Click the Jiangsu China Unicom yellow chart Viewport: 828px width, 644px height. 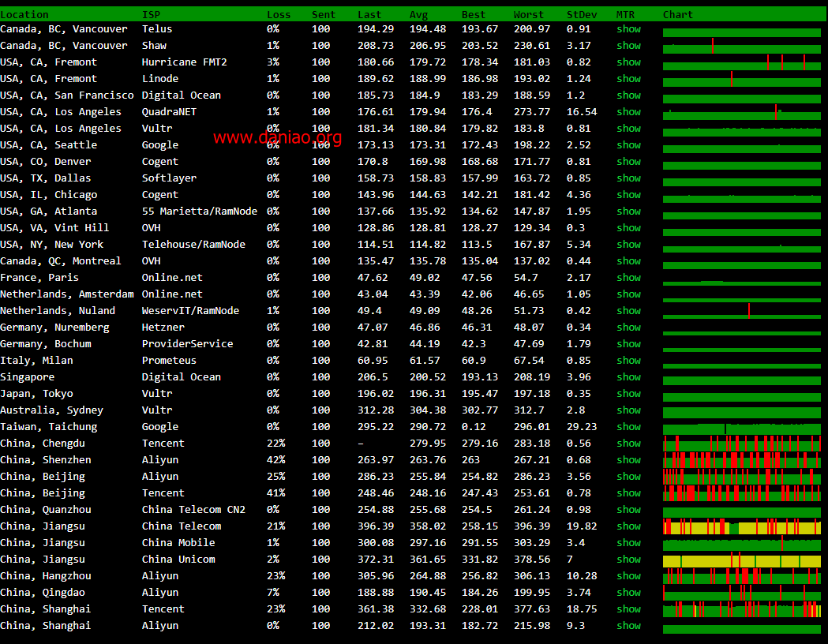[x=741, y=560]
